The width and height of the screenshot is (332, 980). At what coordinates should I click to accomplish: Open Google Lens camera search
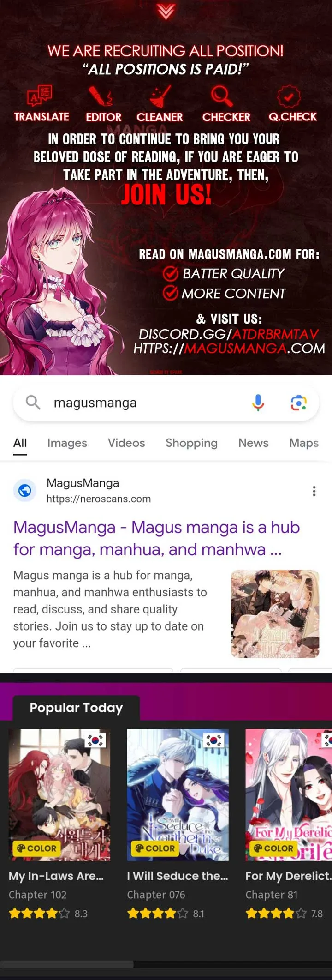point(299,403)
